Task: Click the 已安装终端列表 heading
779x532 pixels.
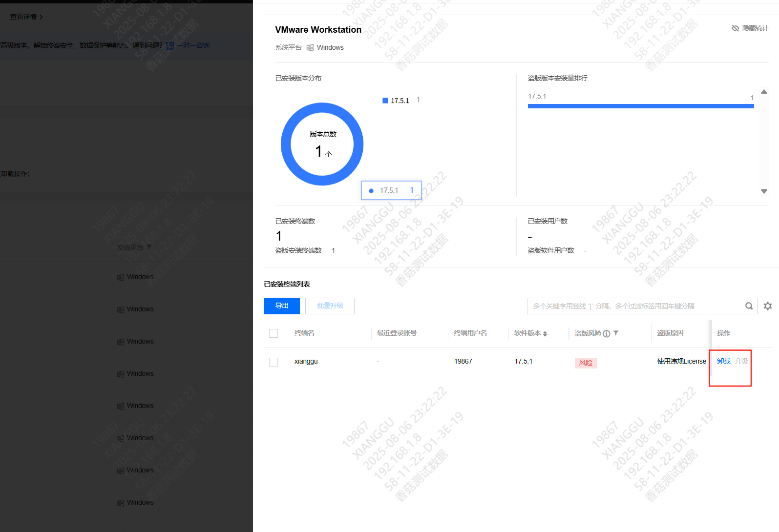Action: coord(287,284)
